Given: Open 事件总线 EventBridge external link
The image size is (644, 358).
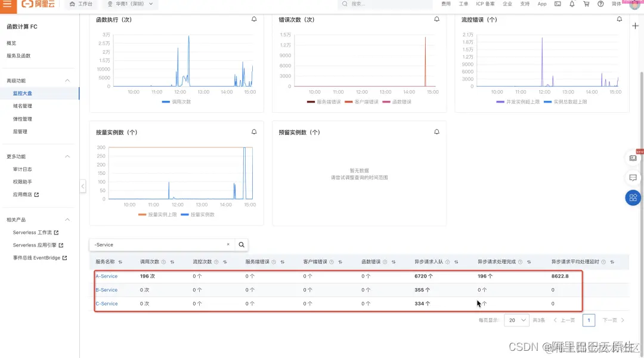Looking at the screenshot, I should coord(40,258).
